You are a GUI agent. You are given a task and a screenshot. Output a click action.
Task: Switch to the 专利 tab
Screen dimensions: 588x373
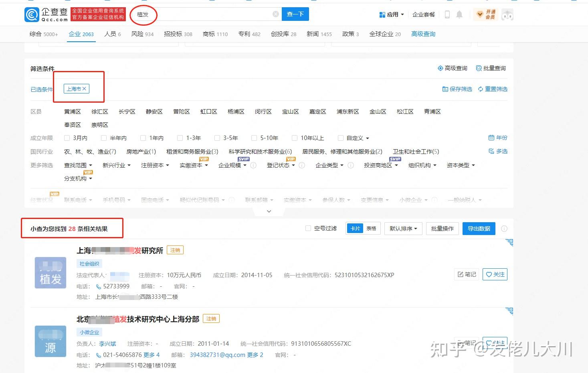tap(249, 34)
